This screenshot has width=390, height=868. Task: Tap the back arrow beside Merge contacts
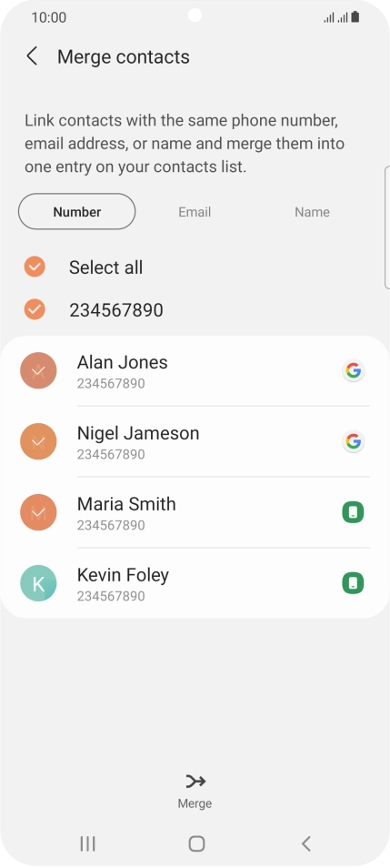tap(32, 56)
